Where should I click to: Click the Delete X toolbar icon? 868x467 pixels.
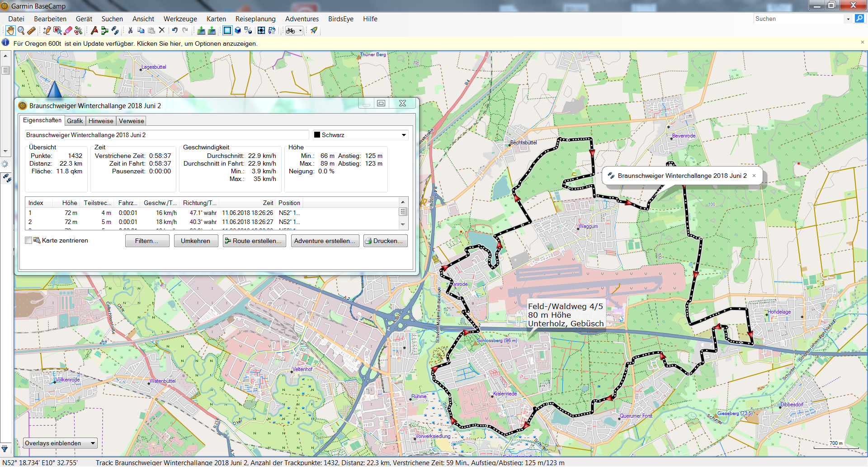(162, 31)
